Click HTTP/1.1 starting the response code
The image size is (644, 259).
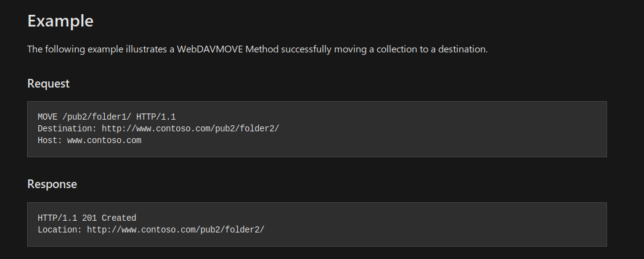pos(57,218)
